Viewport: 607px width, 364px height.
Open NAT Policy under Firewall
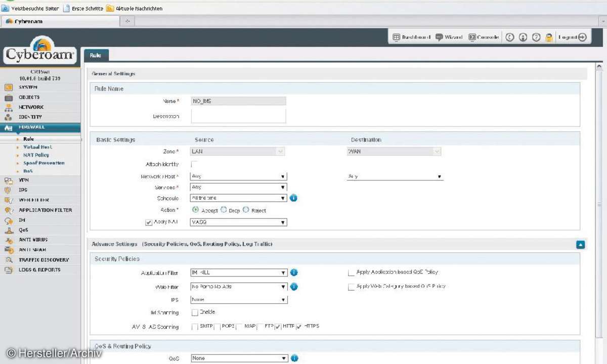[35, 155]
